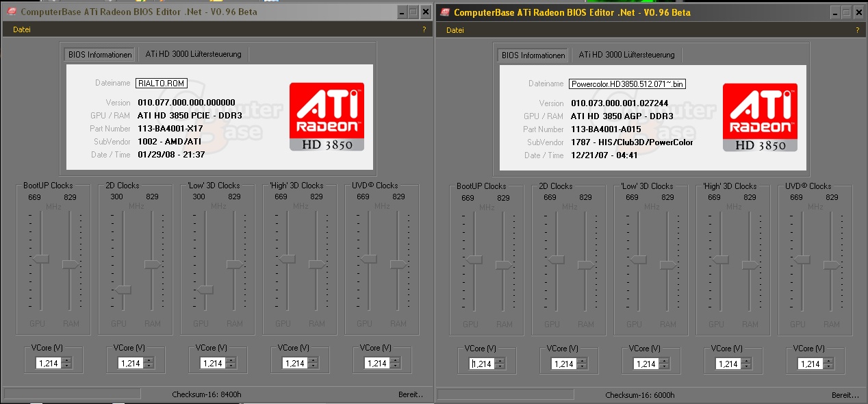Click 2D Clocks VCore field in left window

(x=130, y=363)
